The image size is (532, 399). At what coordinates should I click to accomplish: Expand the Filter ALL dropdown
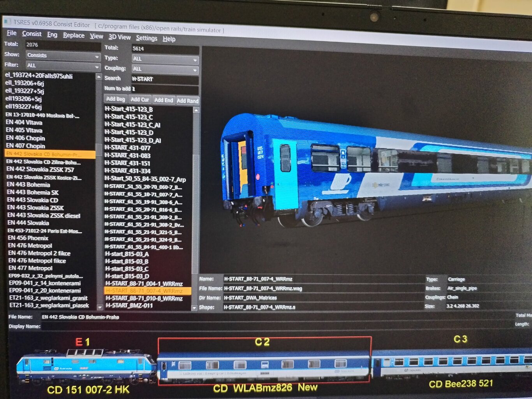pos(63,66)
